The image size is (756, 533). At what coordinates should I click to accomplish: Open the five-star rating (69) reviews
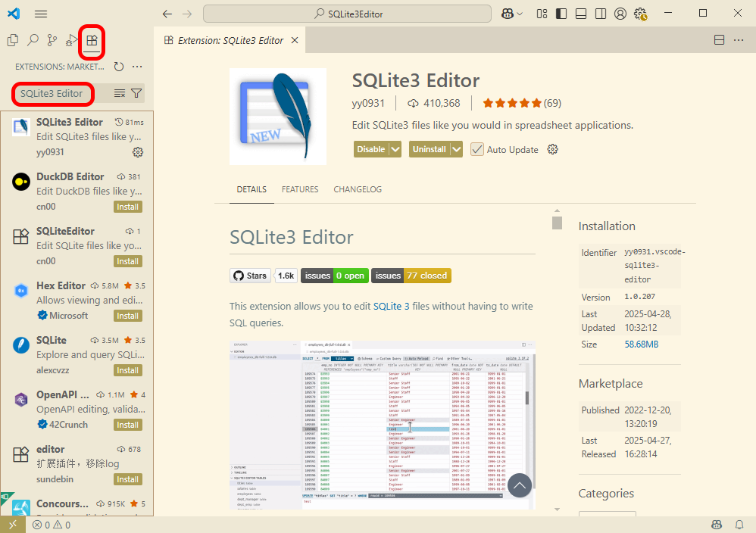tap(522, 103)
